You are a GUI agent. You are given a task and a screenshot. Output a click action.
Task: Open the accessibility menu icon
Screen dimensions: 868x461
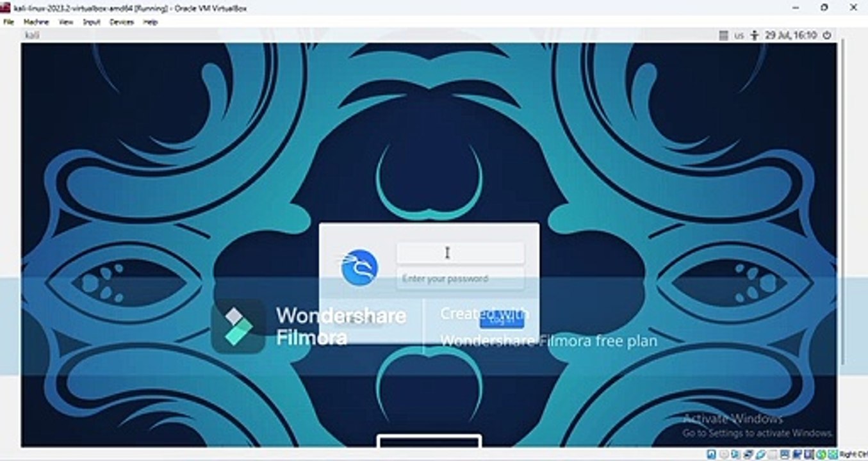[x=755, y=35]
